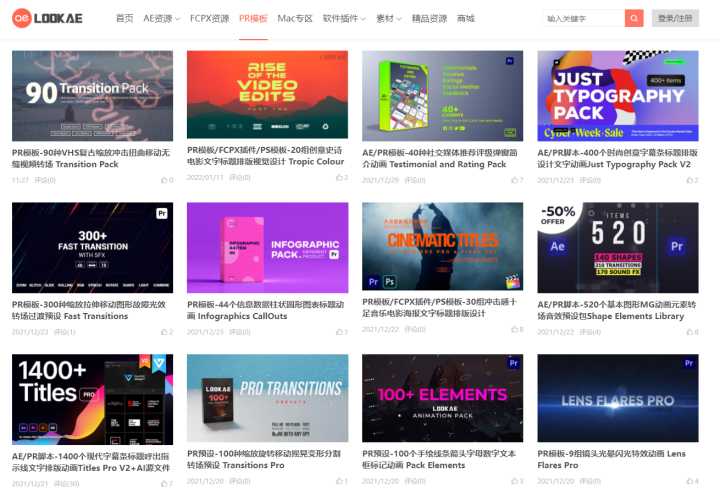
Task: Open the Lens Flares Pro title link
Action: click(x=611, y=459)
